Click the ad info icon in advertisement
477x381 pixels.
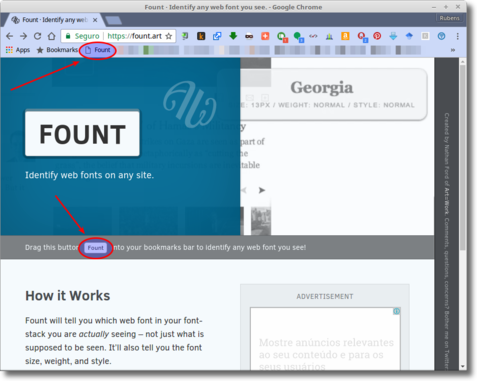click(396, 311)
